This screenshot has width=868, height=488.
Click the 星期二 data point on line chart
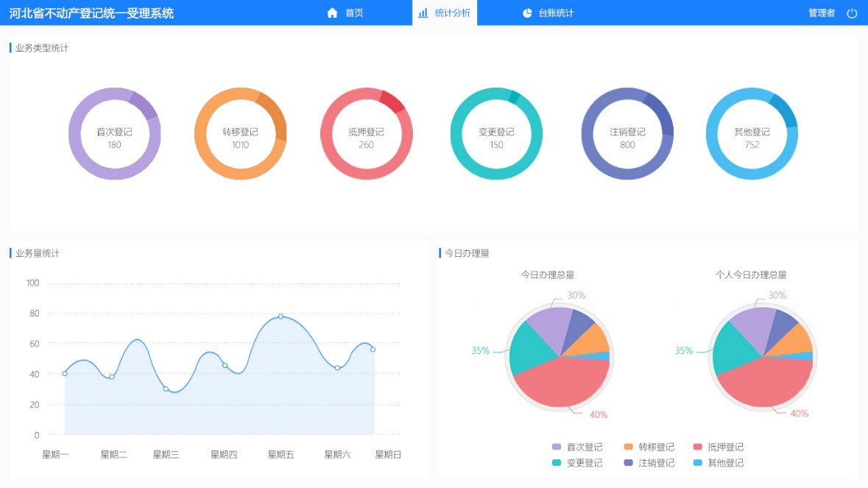click(x=112, y=377)
